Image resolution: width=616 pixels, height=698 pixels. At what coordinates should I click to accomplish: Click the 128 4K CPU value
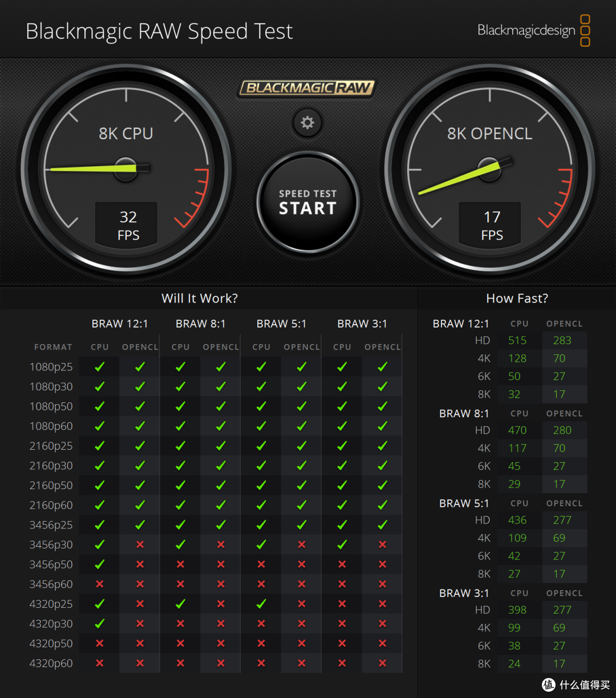(x=517, y=358)
